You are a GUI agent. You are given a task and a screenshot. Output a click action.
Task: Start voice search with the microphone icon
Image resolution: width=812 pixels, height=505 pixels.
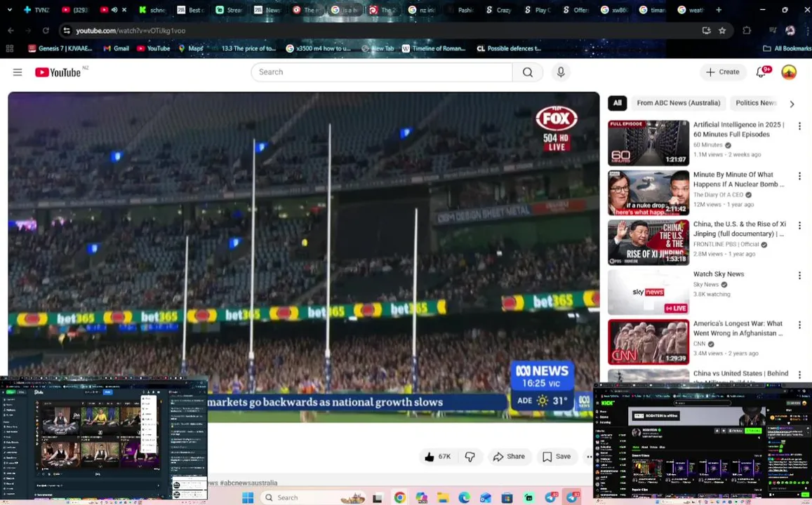[561, 72]
